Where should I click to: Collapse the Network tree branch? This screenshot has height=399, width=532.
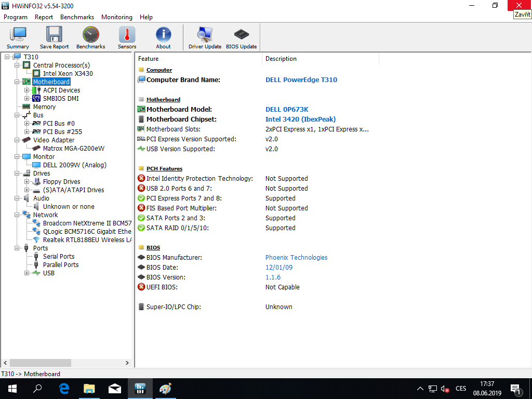click(x=17, y=215)
